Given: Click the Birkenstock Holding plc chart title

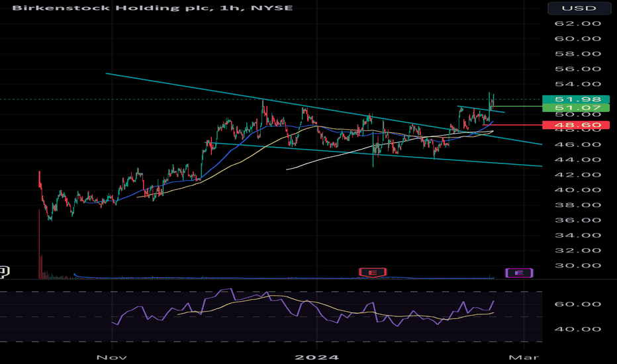Looking at the screenshot, I should click(153, 7).
